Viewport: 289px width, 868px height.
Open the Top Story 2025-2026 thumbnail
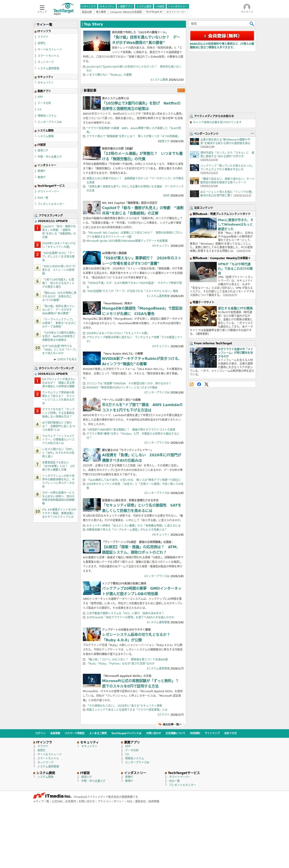coord(97,41)
